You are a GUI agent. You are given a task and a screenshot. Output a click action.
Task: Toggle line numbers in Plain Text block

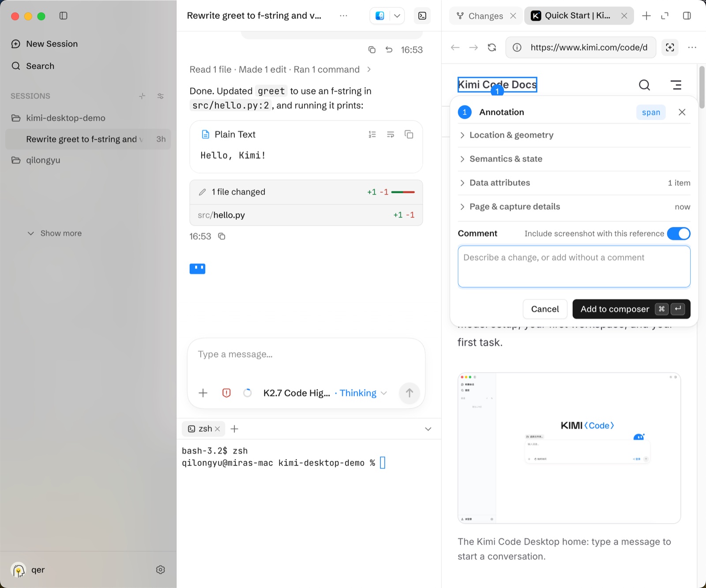pyautogui.click(x=372, y=135)
